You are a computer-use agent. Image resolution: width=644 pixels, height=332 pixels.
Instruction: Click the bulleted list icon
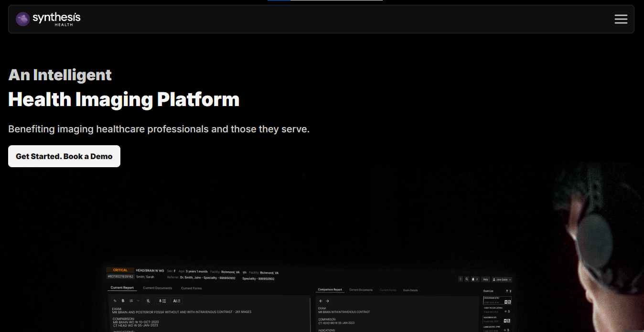click(131, 301)
